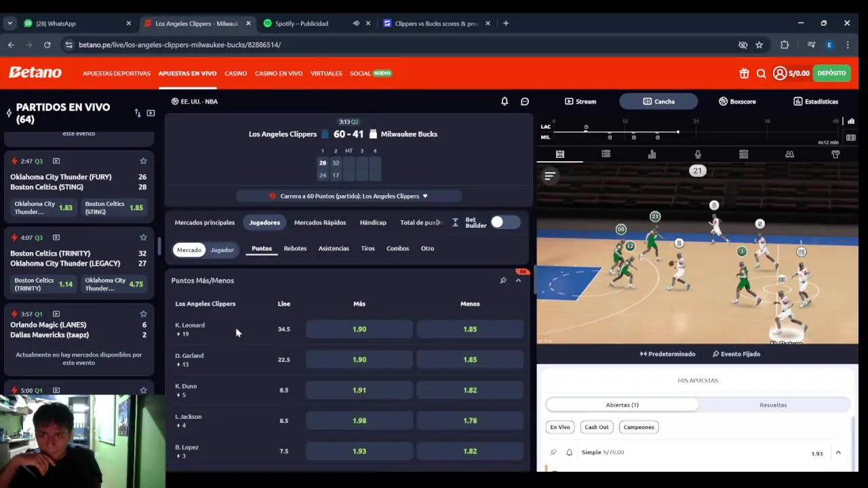Viewport: 868px width, 488px height.
Task: Open the Estadísticas view tab
Action: [x=816, y=102]
